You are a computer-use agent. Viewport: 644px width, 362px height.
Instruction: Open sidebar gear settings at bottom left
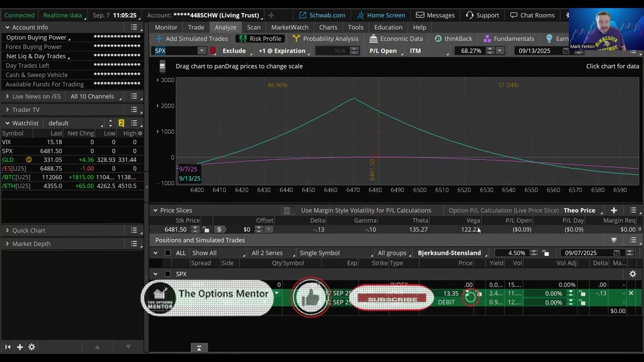[32, 347]
